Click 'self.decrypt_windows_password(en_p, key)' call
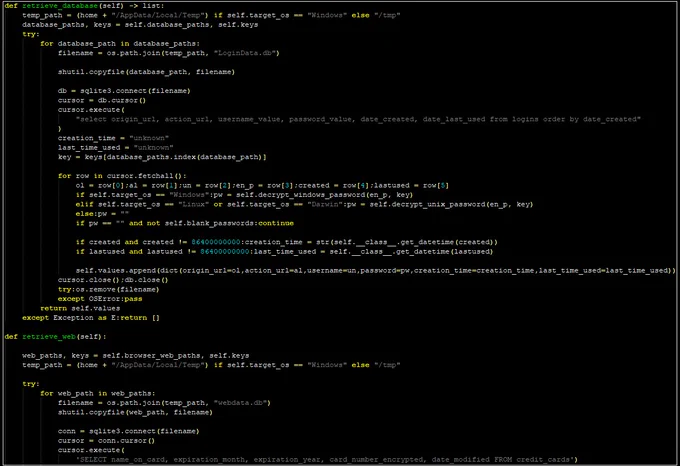The image size is (680, 466). point(324,195)
